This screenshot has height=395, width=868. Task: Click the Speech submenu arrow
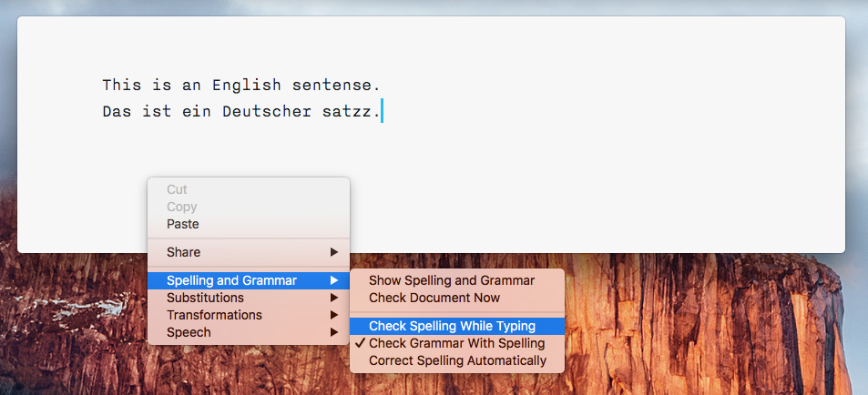coord(333,332)
